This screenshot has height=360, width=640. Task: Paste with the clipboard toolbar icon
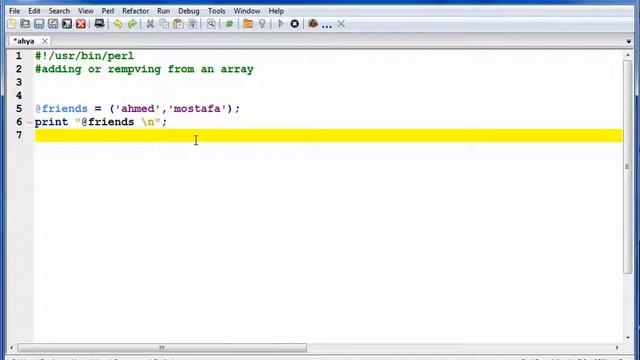point(178,24)
